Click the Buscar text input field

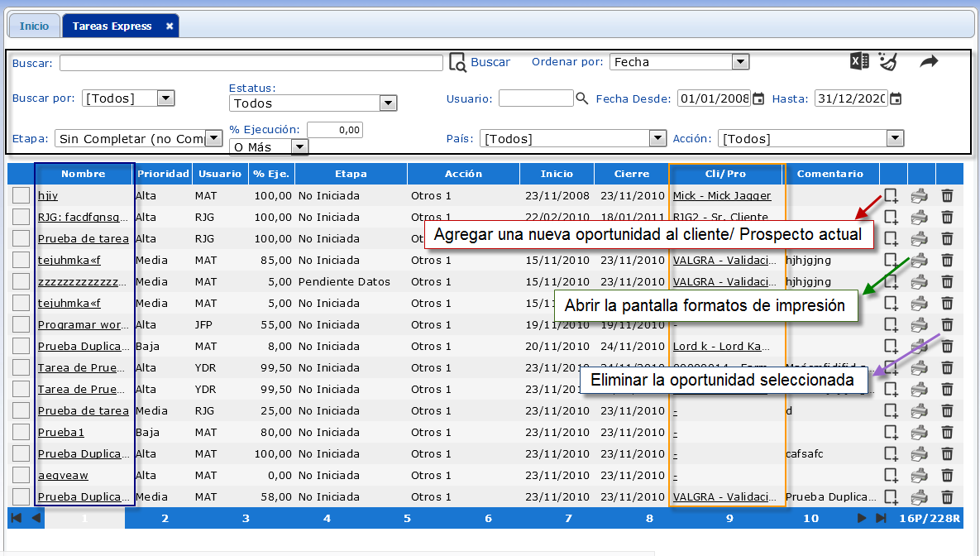(251, 63)
